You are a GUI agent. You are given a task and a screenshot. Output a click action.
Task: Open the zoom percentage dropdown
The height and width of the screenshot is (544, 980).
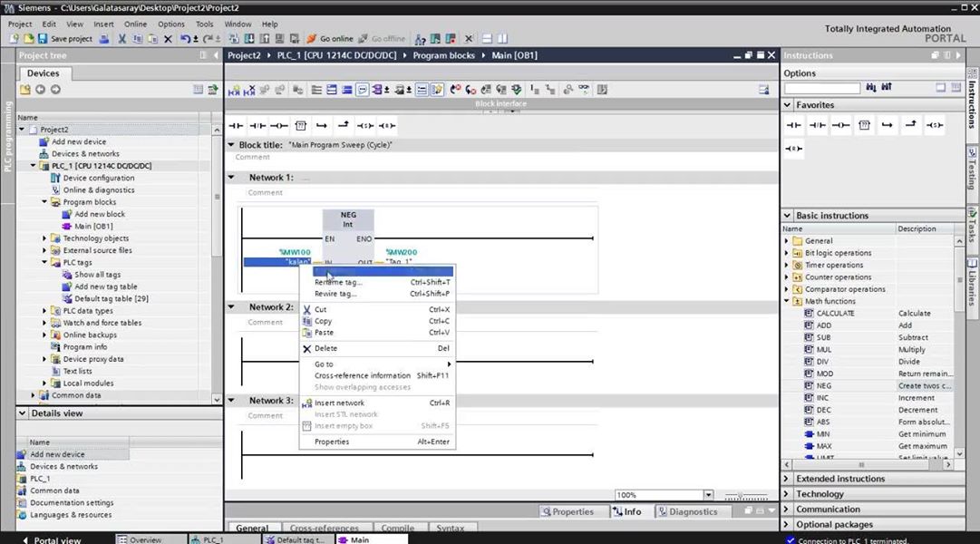[708, 495]
